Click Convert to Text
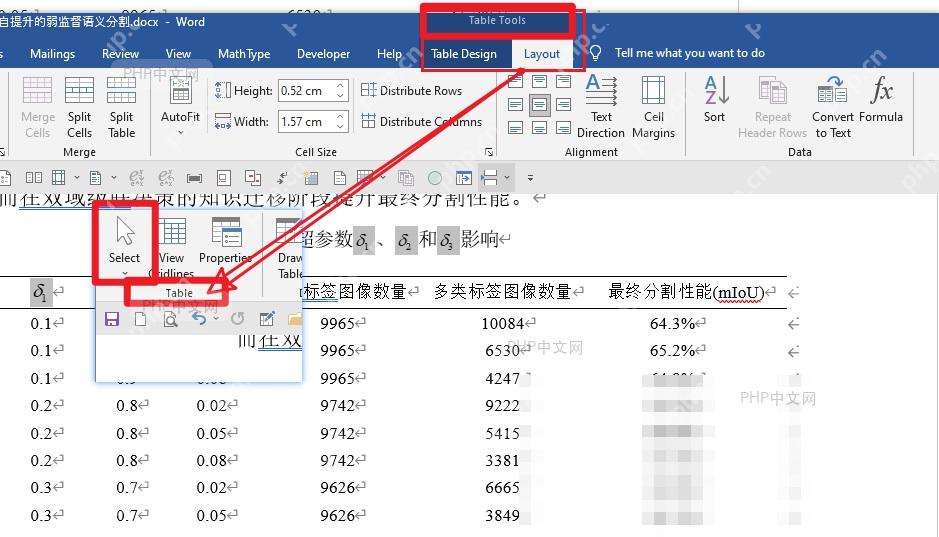 [833, 107]
